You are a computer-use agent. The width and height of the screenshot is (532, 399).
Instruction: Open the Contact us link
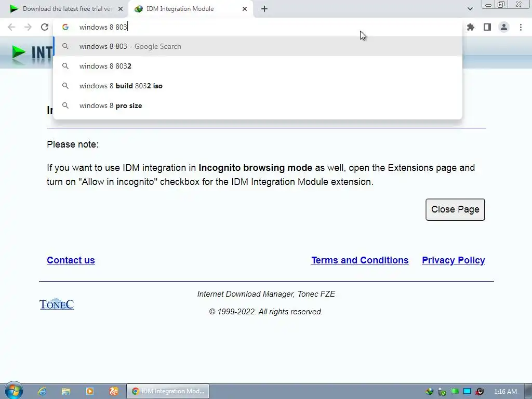click(x=71, y=260)
